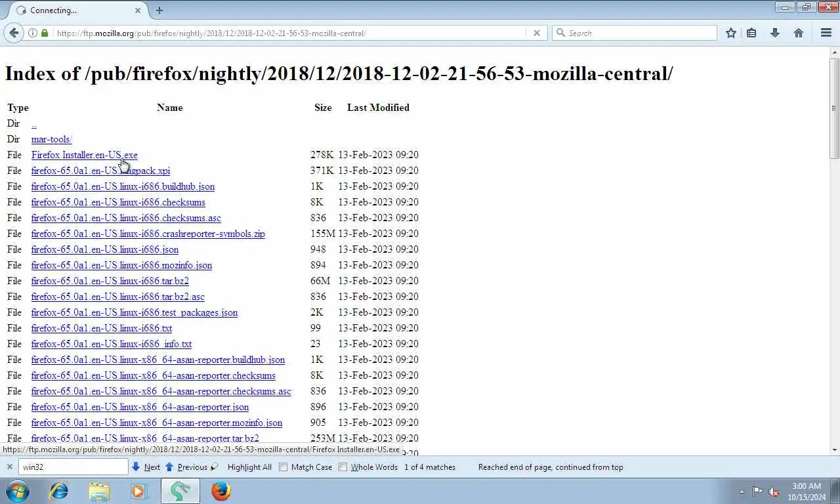
Task: Open linux-x86_64-asan-reporter.checksums link
Action: click(x=153, y=375)
